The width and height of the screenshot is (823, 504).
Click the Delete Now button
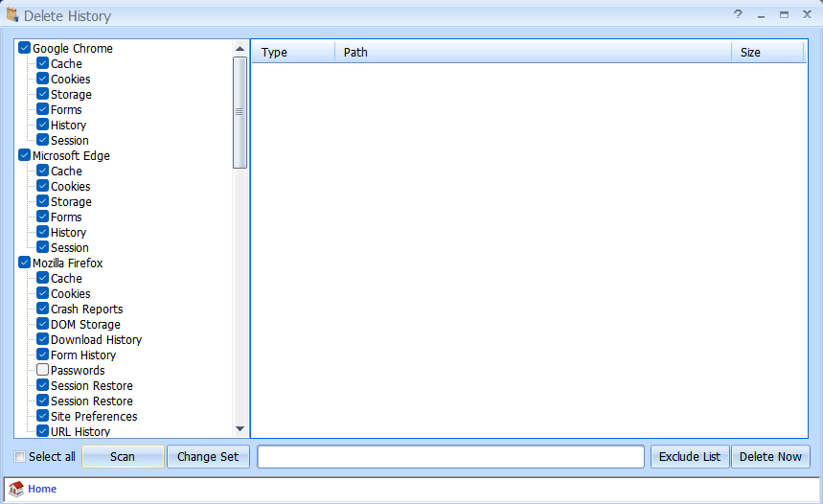point(770,457)
